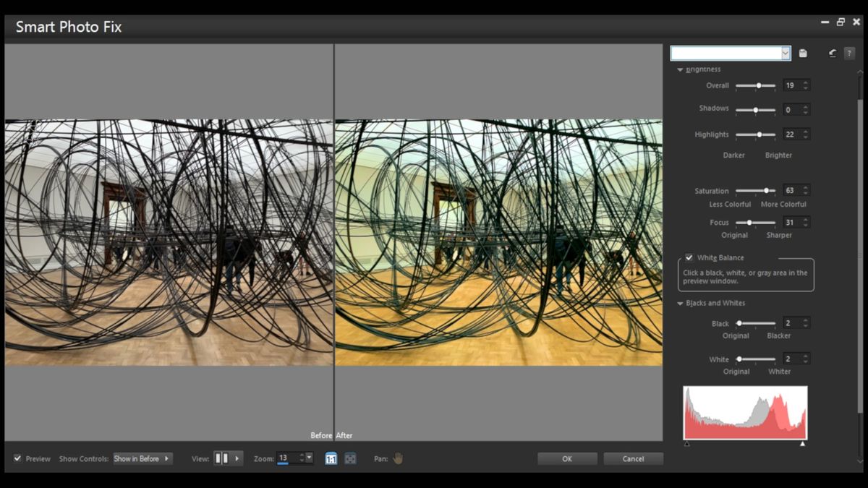Click the Before preview image
The image size is (868, 488).
[169, 242]
